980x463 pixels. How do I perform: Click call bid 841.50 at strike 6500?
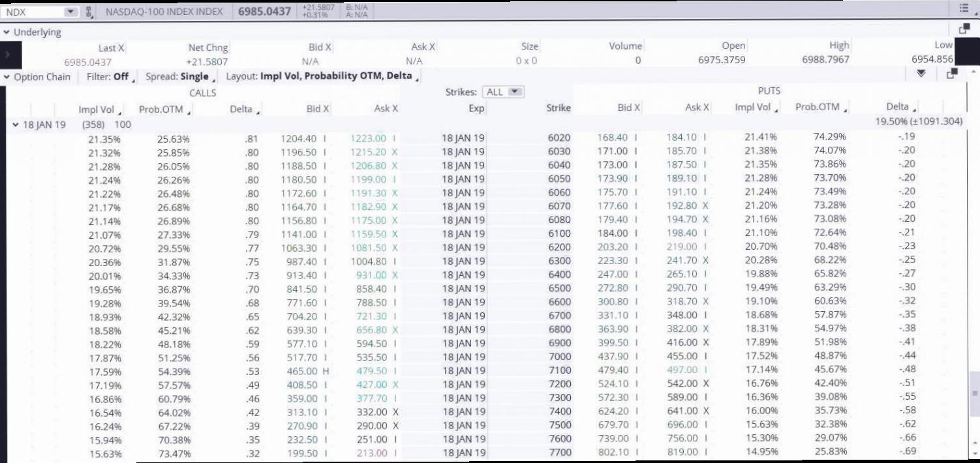301,289
